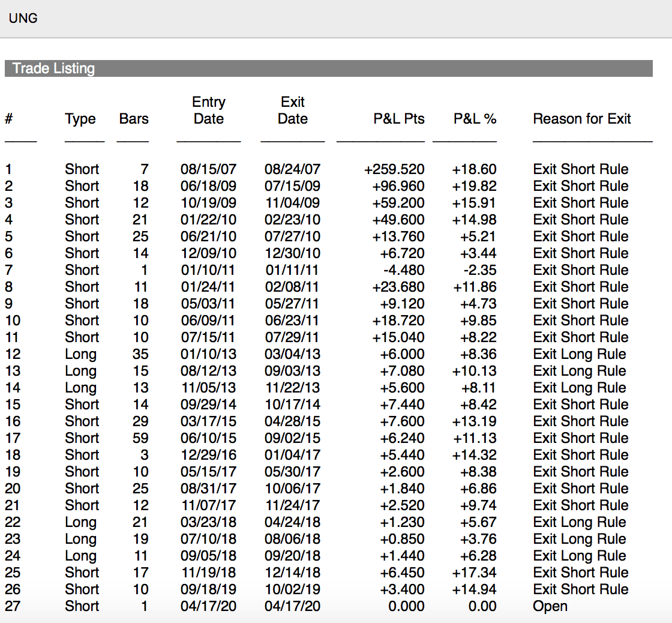Click the Type column header
The height and width of the screenshot is (623, 672).
(80, 119)
